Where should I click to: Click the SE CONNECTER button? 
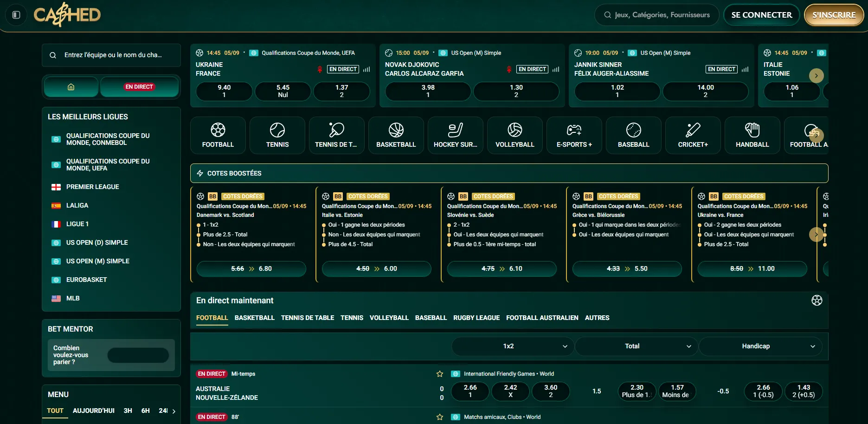pos(761,15)
